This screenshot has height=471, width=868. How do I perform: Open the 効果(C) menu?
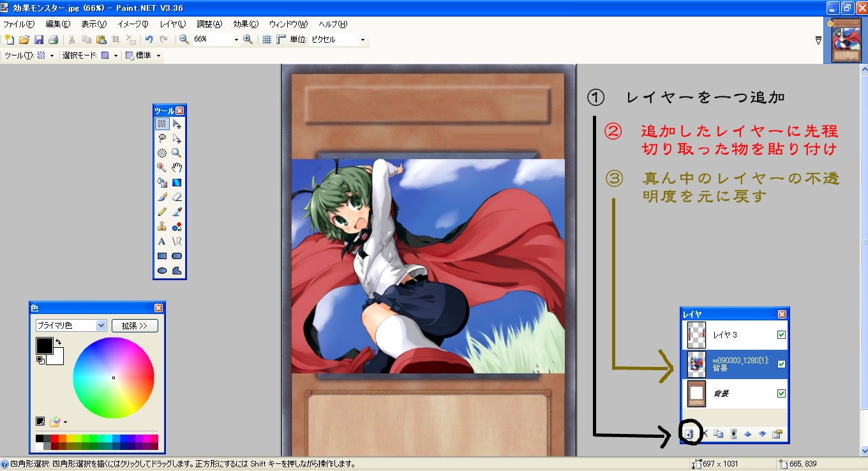[x=246, y=24]
